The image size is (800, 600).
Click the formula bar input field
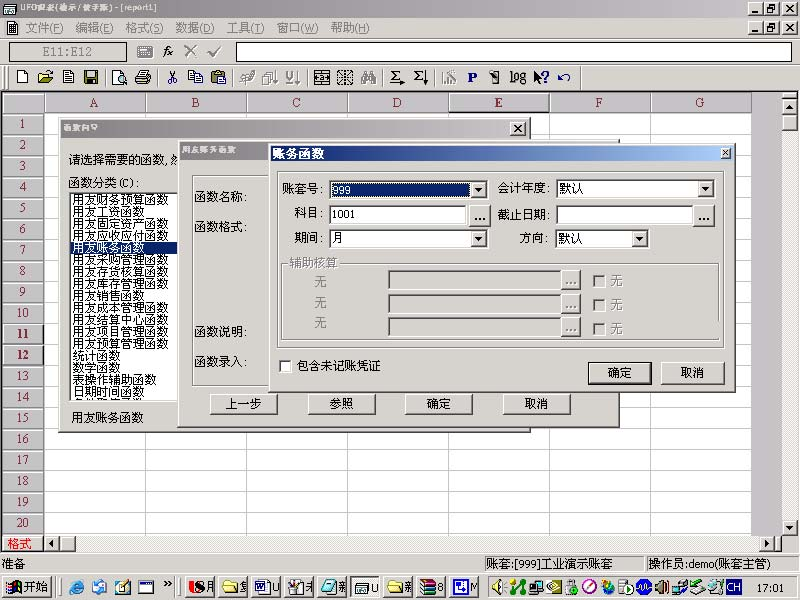pyautogui.click(x=513, y=52)
